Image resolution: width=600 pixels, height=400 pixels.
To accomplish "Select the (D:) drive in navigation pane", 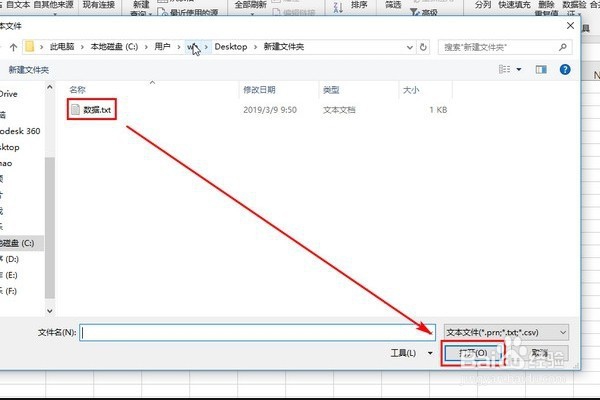I will click(x=11, y=259).
